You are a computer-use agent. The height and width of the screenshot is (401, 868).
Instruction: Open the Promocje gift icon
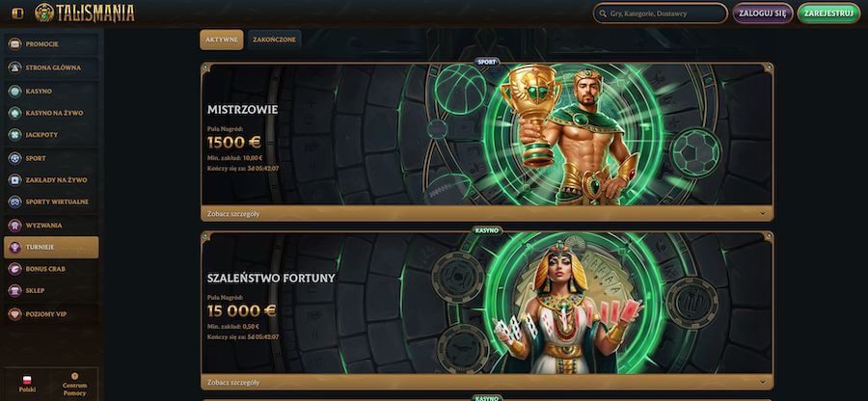click(14, 43)
